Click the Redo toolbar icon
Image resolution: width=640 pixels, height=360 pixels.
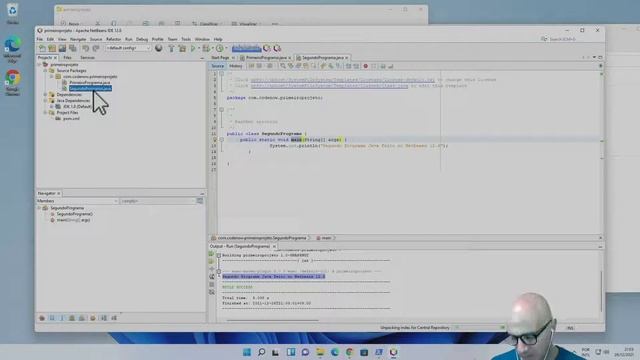click(x=96, y=49)
